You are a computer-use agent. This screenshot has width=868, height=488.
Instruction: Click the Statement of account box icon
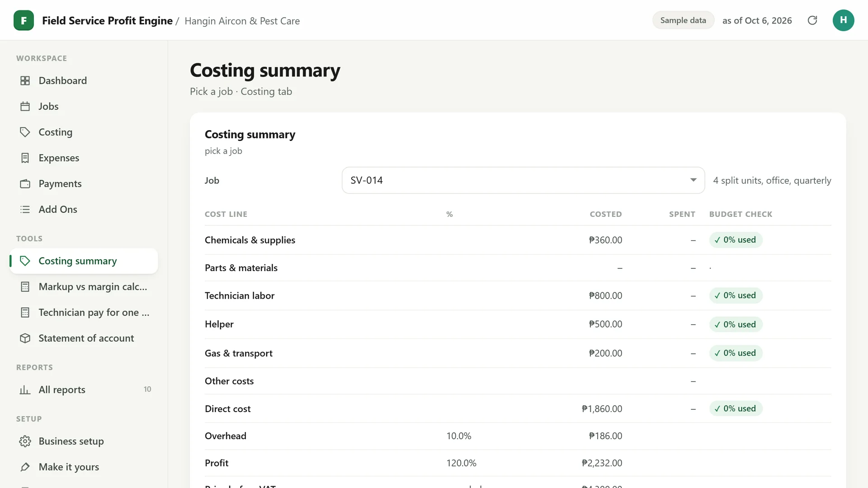tap(25, 338)
